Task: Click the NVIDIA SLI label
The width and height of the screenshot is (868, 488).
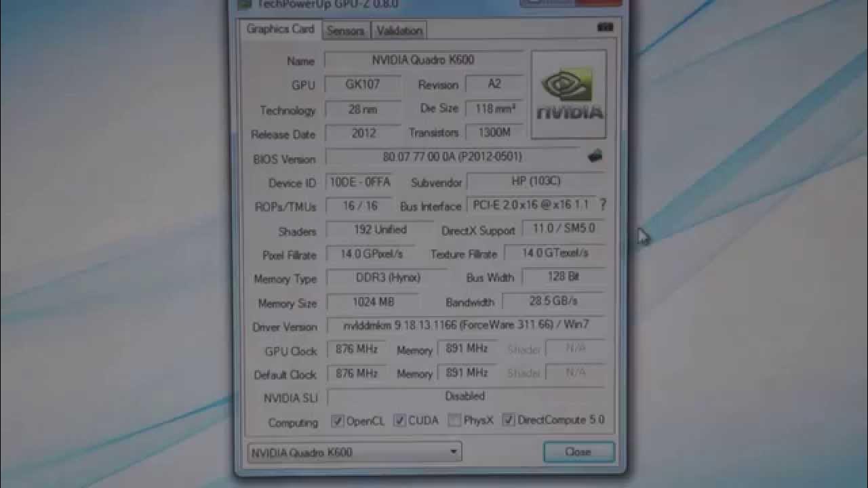Action: pyautogui.click(x=291, y=398)
